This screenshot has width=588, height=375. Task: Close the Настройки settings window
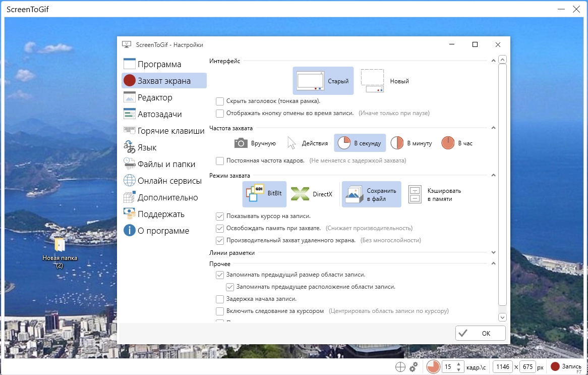(x=498, y=45)
